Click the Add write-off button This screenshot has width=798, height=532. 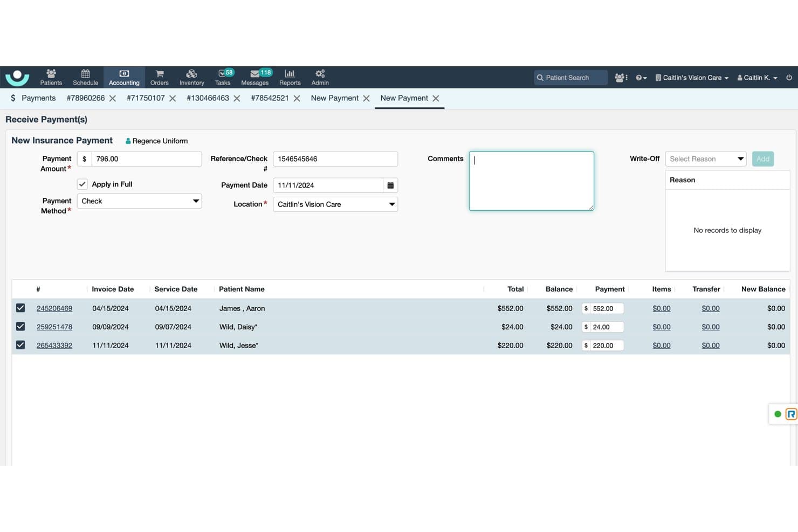click(763, 159)
